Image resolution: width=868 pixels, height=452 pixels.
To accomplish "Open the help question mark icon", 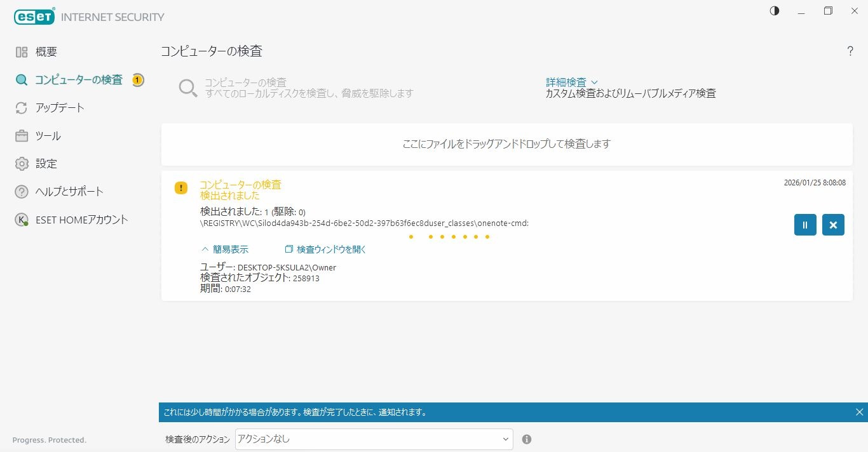I will click(x=850, y=52).
